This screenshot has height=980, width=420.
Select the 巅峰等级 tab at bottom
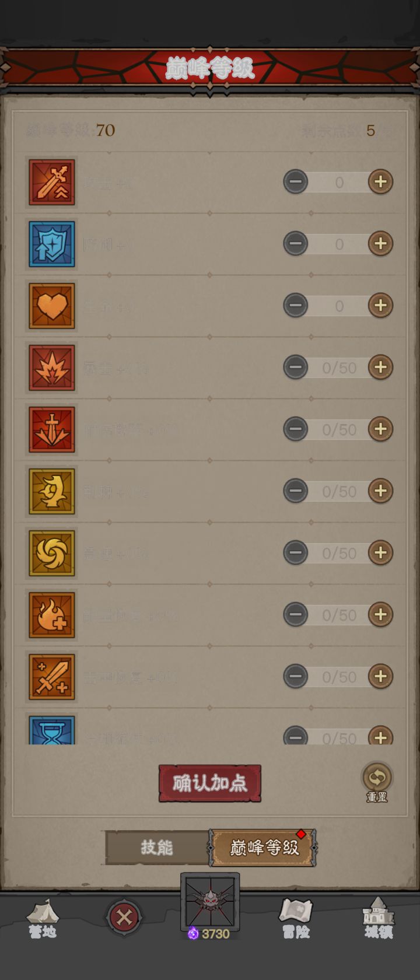pos(264,847)
